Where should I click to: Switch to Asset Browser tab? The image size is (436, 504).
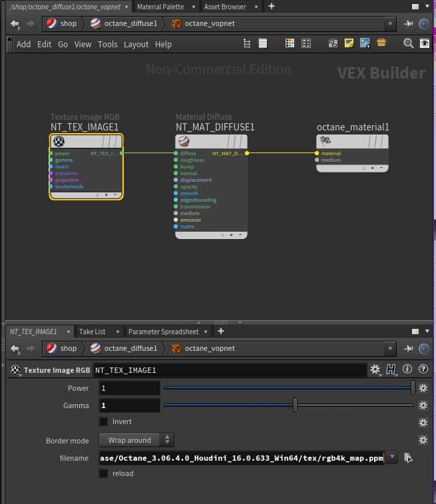pos(225,7)
